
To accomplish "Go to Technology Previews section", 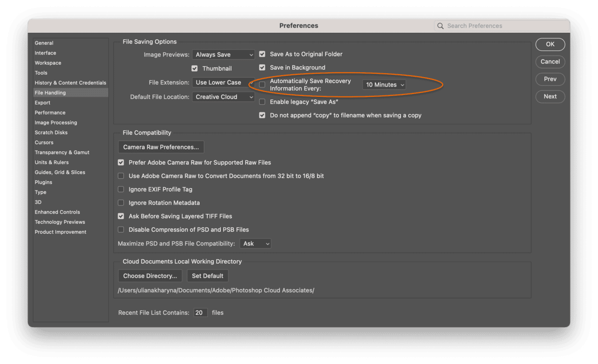I will coord(60,222).
